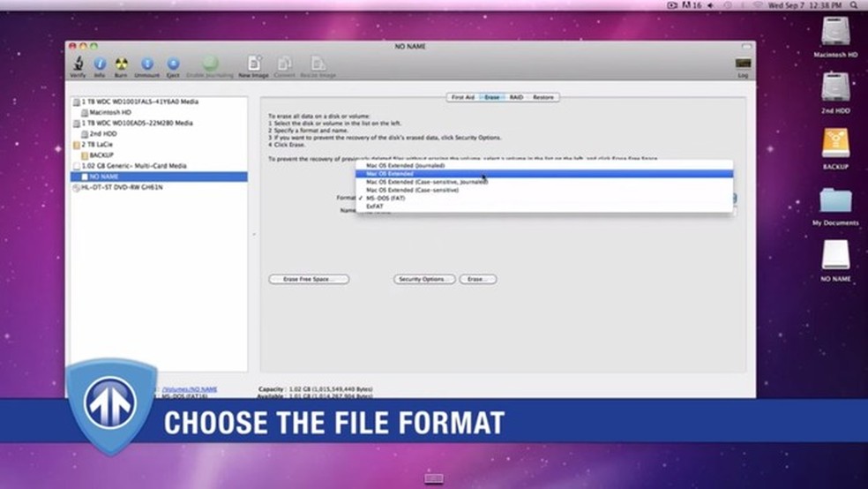
Task: Click the Erase button
Action: point(478,279)
